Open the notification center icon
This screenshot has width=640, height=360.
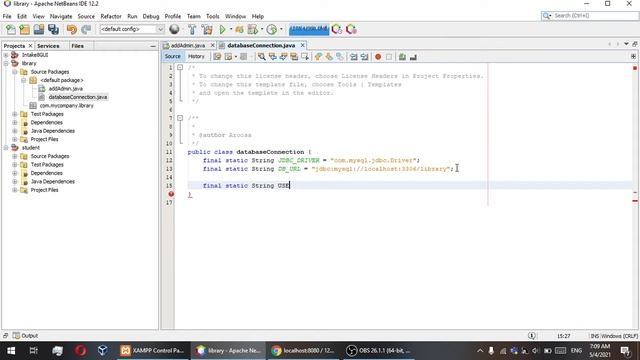pyautogui.click(x=625, y=351)
